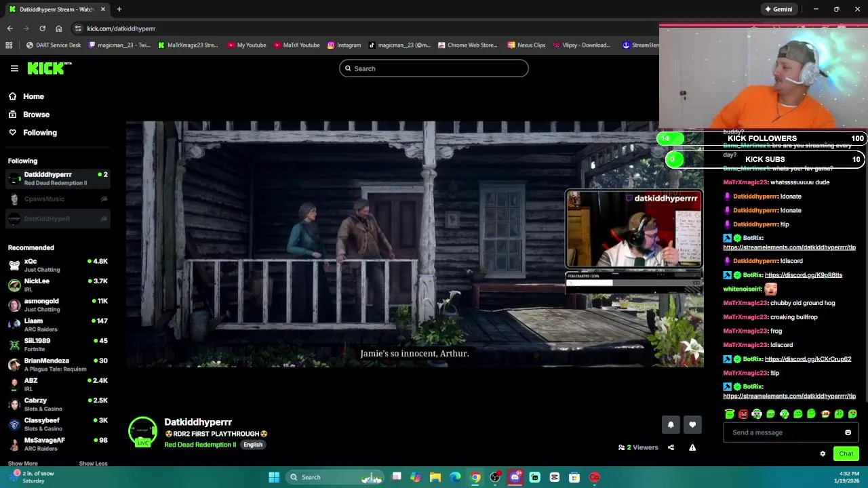
Task: Open the recommended MsSavageAF channel
Action: [x=58, y=444]
